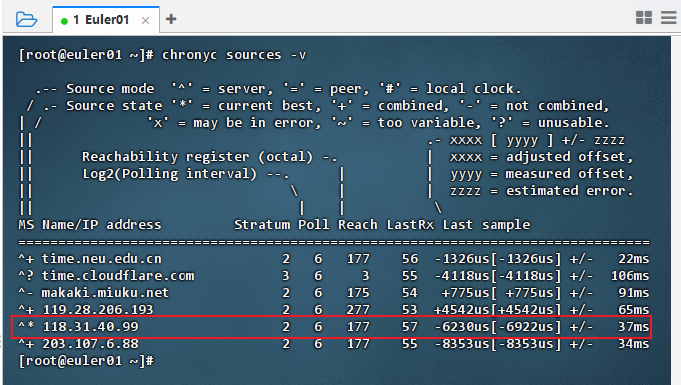Click the 'zzzz = estimated error.' legend text
681x385 pixels.
[542, 191]
